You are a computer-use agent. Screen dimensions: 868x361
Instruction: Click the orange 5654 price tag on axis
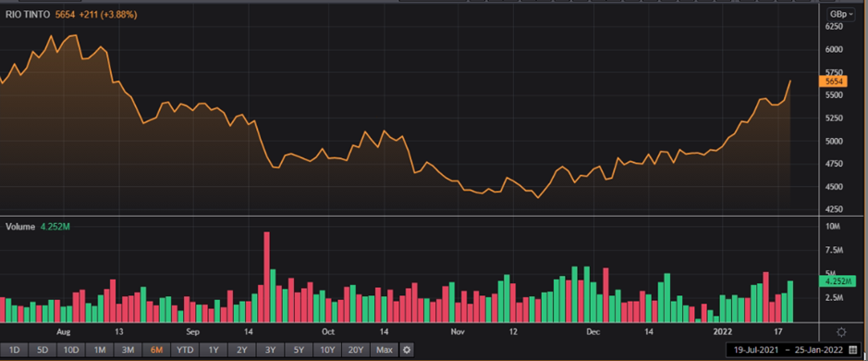(x=833, y=81)
